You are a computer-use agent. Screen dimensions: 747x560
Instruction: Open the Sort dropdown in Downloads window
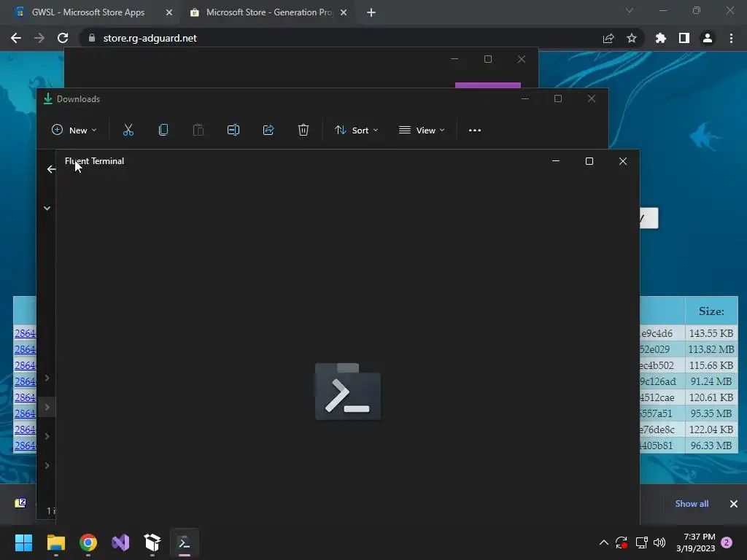pyautogui.click(x=356, y=130)
